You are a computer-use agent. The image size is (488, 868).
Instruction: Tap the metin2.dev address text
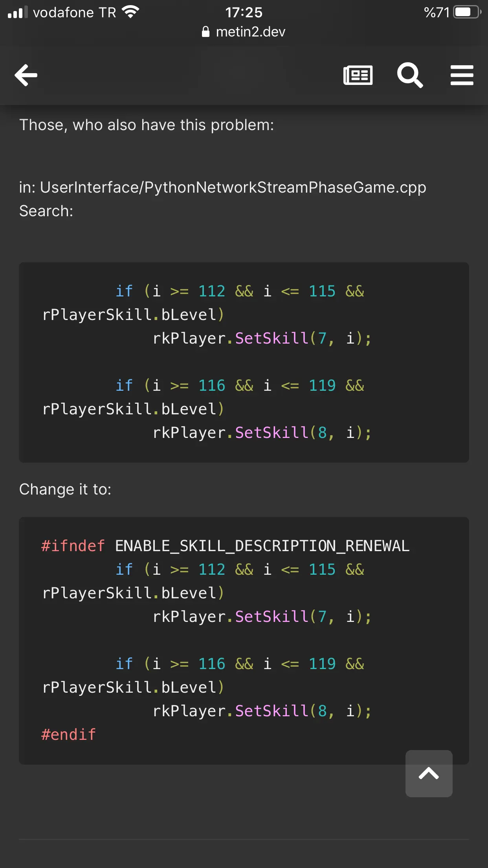pos(250,32)
